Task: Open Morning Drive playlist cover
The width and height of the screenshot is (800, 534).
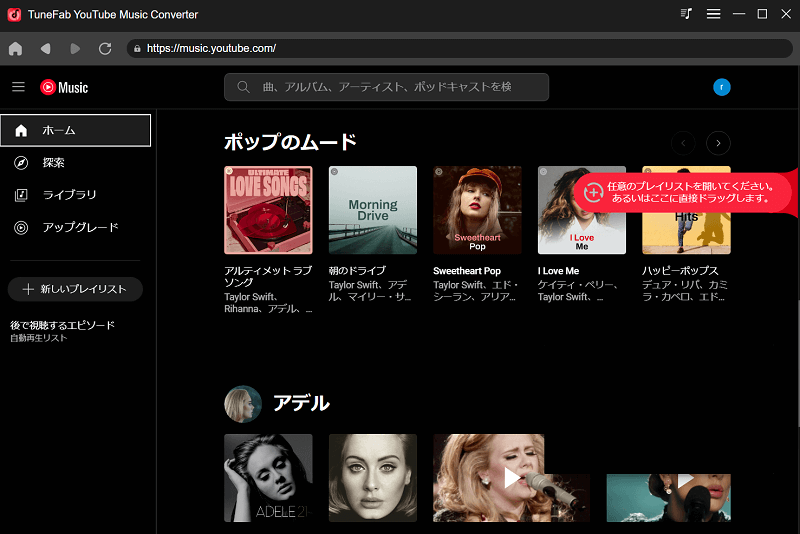Action: (372, 210)
